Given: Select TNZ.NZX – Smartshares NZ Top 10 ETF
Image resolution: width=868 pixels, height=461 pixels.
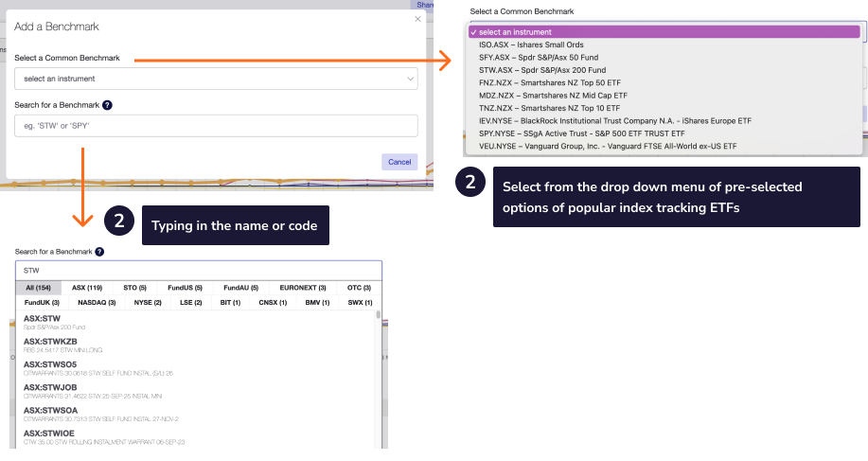Looking at the screenshot, I should tap(664, 109).
